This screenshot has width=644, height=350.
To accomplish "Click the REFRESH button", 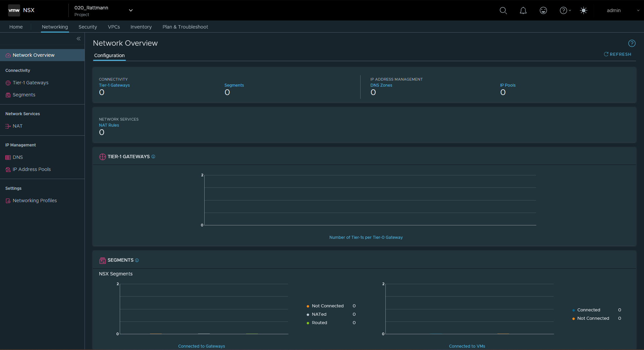I will (x=618, y=54).
